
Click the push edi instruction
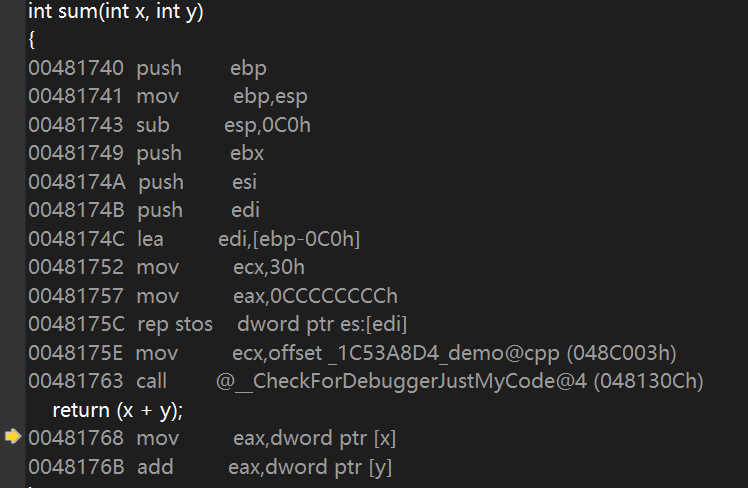tap(144, 210)
